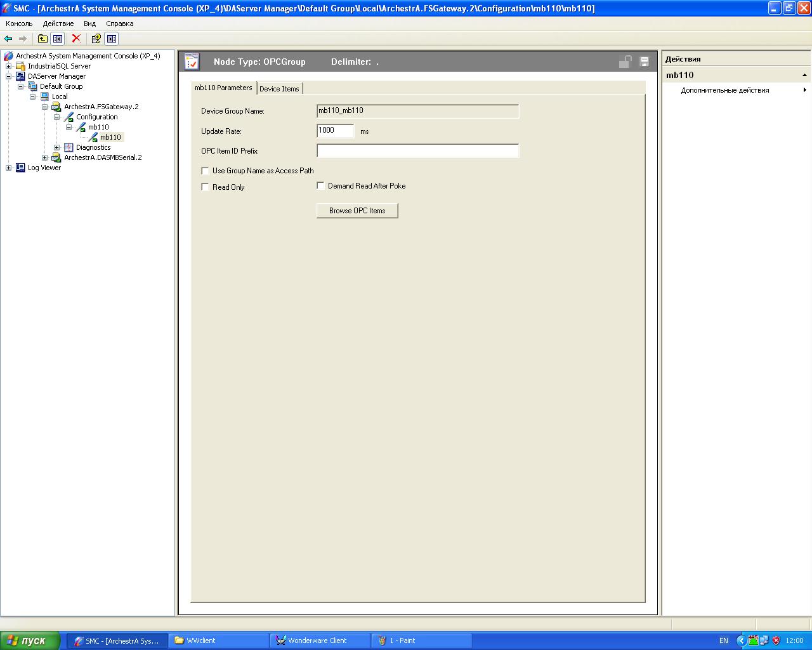This screenshot has height=650, width=812.
Task: Select the Diagnostics node in tree
Action: [93, 147]
